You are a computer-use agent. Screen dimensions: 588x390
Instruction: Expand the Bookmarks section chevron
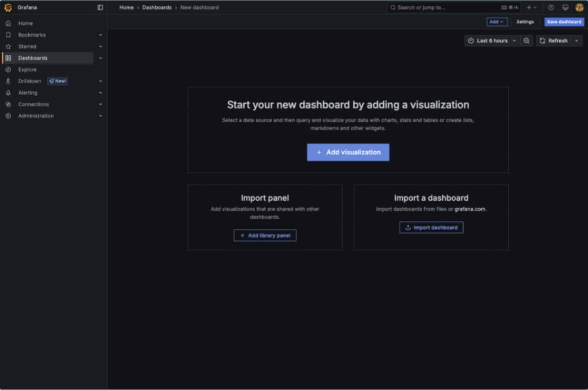[x=100, y=35]
